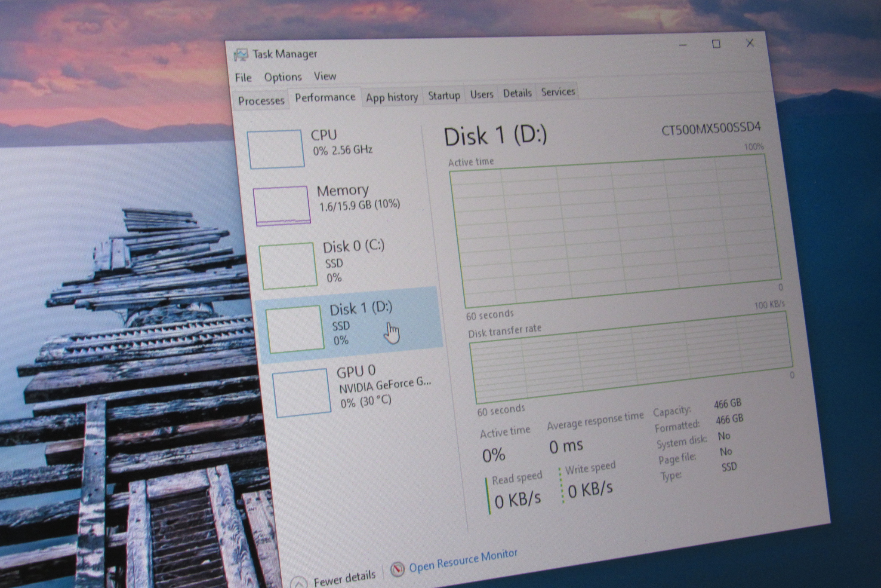Click the GPU 0 graph thumbnail
The width and height of the screenshot is (881, 588).
pos(302,393)
